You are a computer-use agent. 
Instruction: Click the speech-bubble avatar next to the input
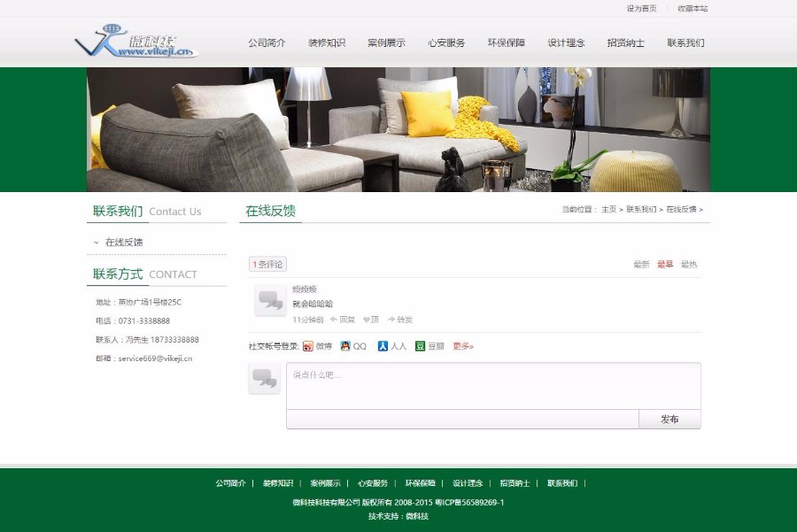click(267, 379)
